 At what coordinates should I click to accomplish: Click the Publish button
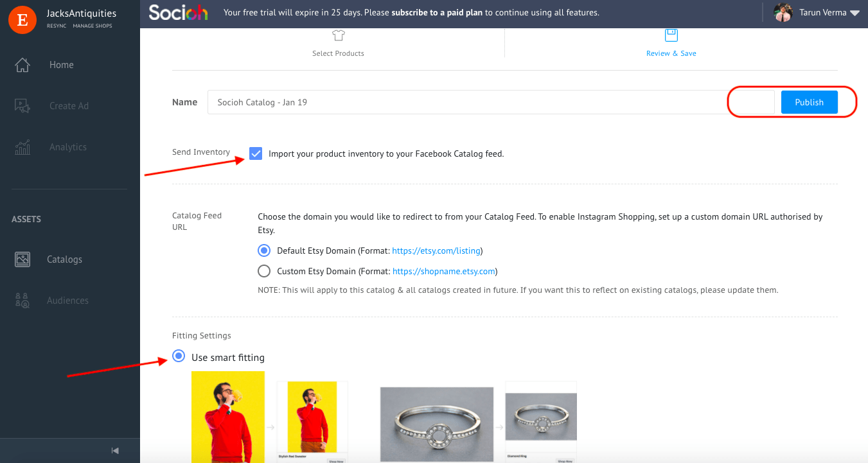[809, 102]
